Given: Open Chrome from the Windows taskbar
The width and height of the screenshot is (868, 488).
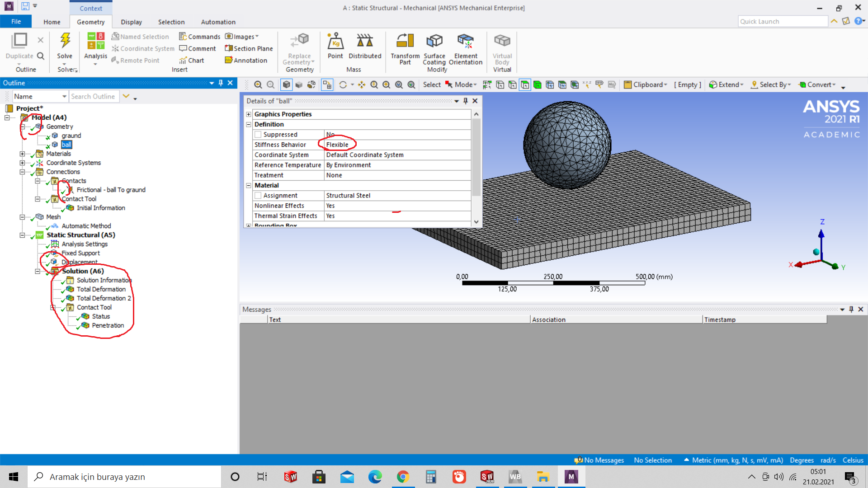Looking at the screenshot, I should click(x=403, y=477).
